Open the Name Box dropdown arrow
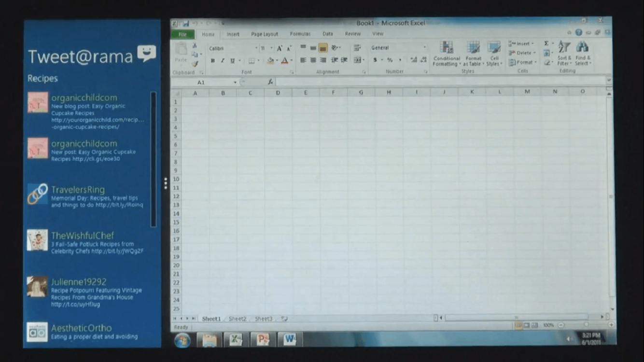The height and width of the screenshot is (362, 644). click(235, 83)
